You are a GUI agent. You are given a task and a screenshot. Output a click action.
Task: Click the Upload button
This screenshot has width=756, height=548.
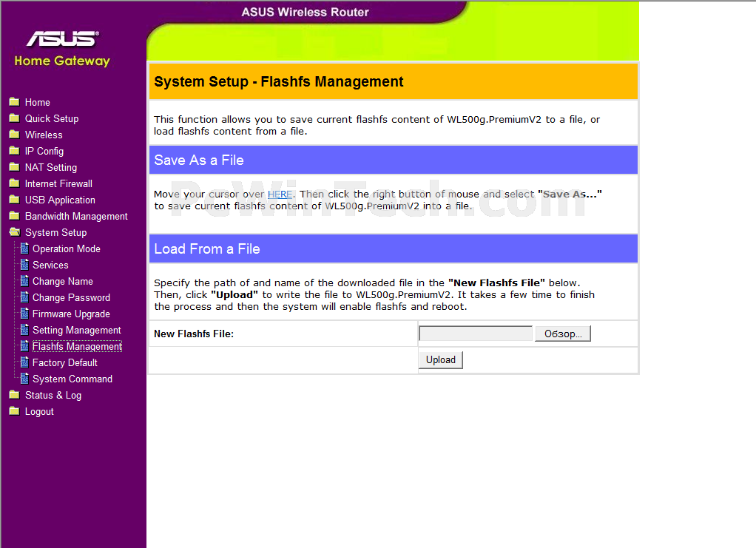441,360
